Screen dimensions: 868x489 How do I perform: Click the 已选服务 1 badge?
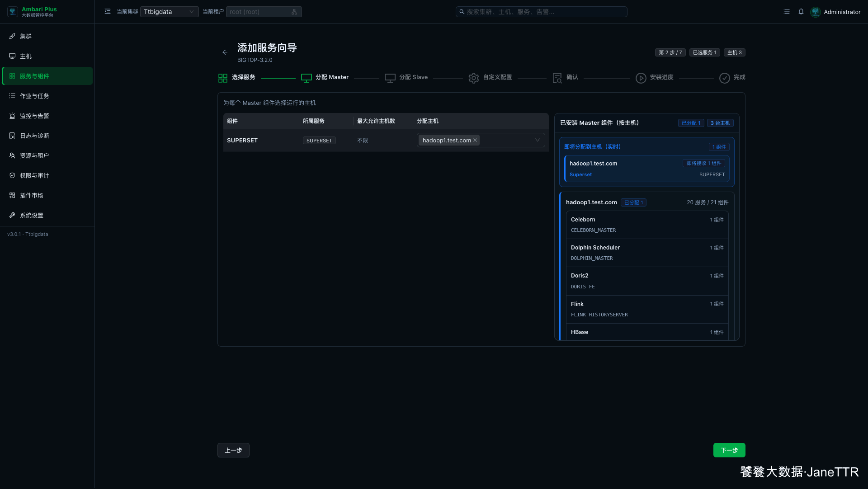coord(705,52)
